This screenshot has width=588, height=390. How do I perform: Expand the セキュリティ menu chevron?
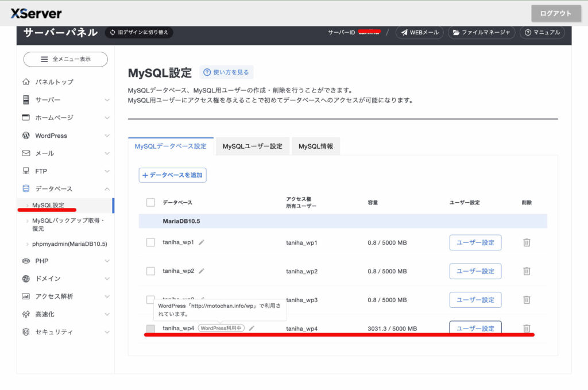click(107, 332)
